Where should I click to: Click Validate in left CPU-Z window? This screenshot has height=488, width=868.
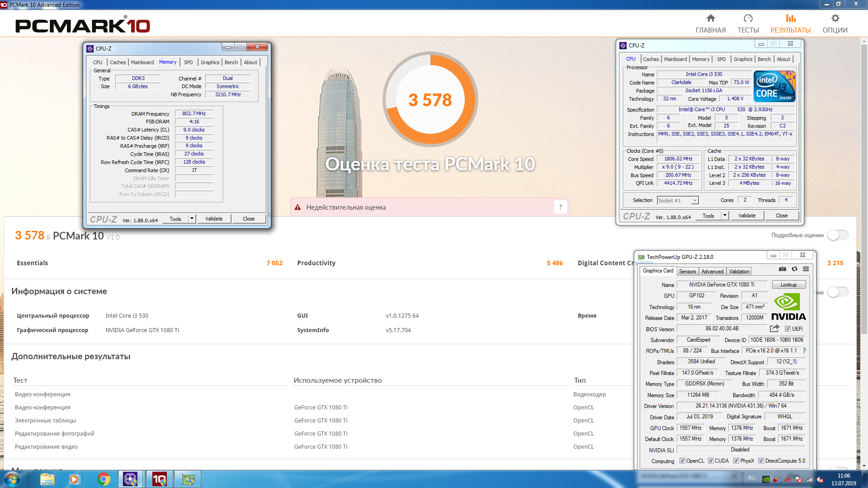[x=214, y=219]
